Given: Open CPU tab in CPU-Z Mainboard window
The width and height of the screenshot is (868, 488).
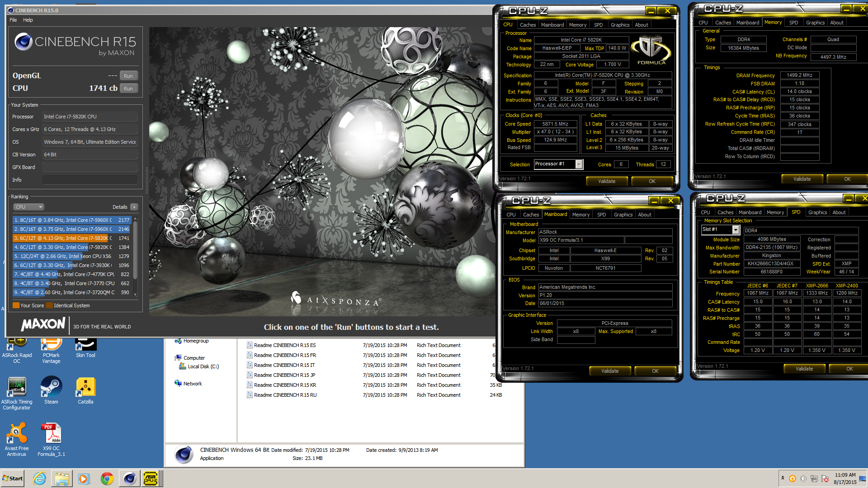Looking at the screenshot, I should 511,215.
